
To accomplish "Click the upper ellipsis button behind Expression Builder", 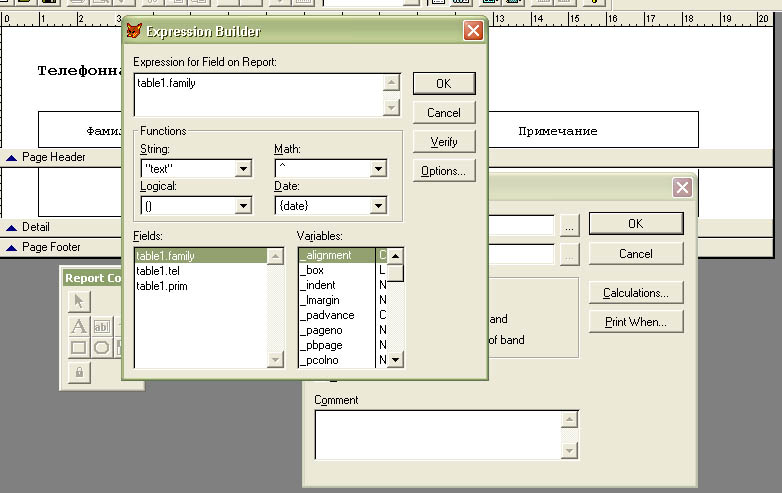I will pos(569,226).
